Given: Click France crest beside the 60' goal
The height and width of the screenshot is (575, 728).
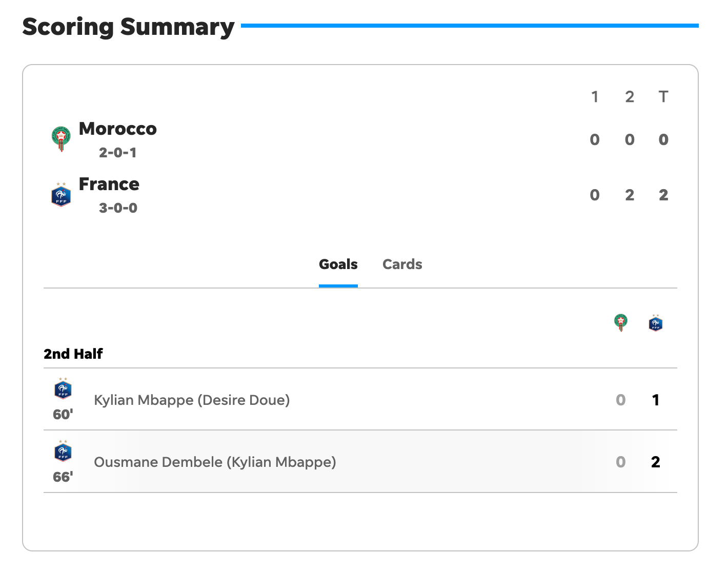Looking at the screenshot, I should pos(63,388).
